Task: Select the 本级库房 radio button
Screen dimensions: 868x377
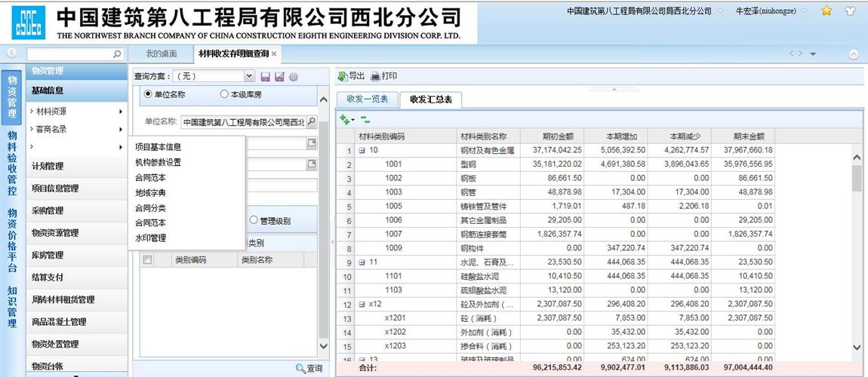Action: pyautogui.click(x=224, y=94)
